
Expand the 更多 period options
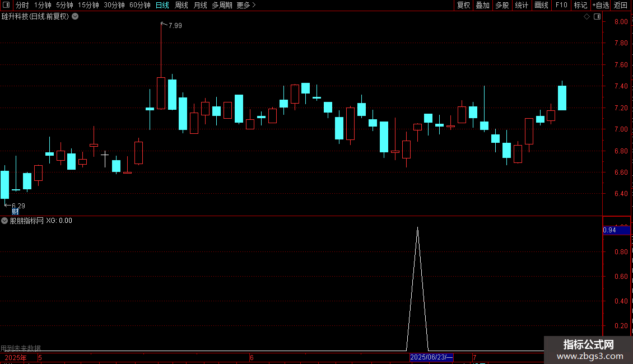click(246, 5)
